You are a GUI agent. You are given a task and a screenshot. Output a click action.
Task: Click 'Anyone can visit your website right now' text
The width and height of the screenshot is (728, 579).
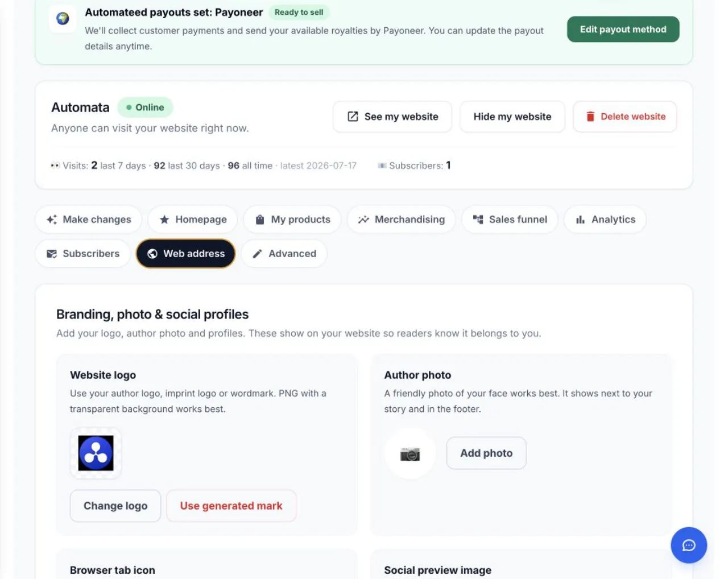(x=150, y=129)
